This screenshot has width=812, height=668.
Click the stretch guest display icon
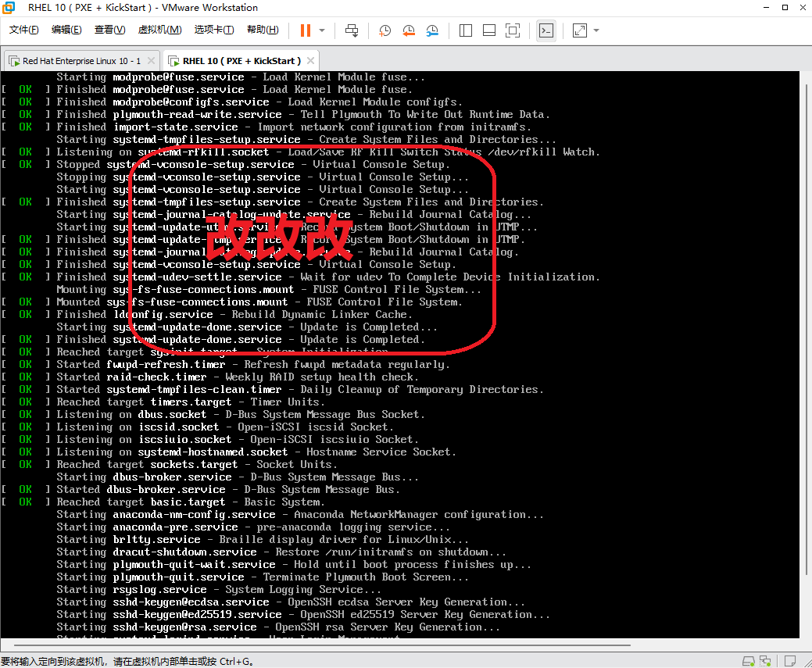pyautogui.click(x=580, y=30)
